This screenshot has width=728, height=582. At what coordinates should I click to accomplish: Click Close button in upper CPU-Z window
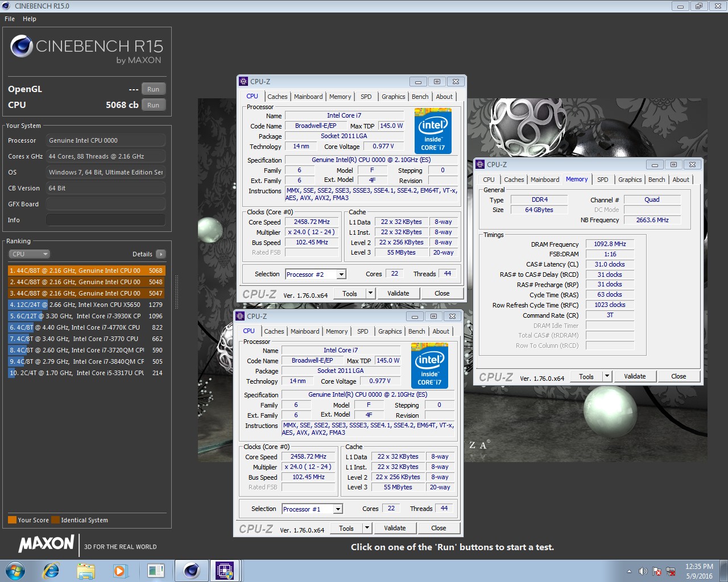[x=442, y=293]
